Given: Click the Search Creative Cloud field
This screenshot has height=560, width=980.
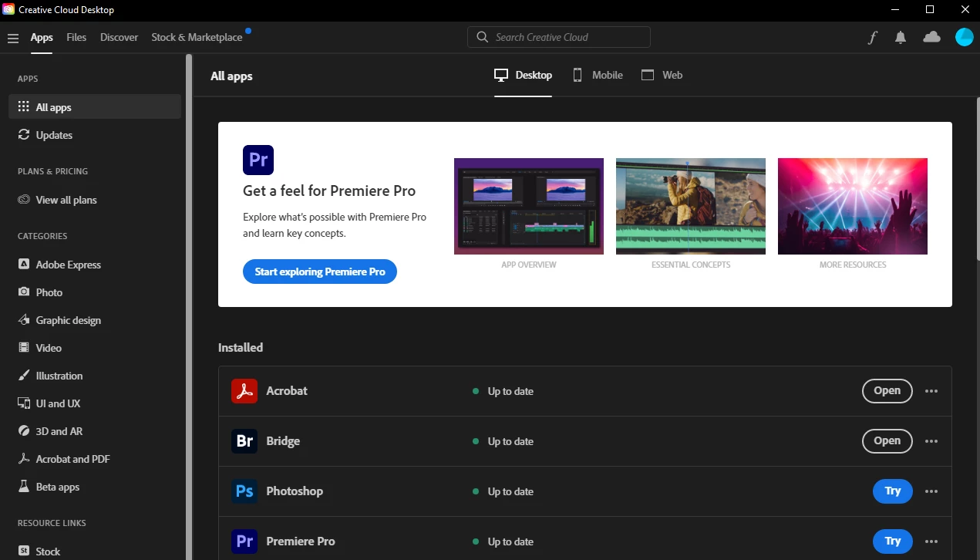Looking at the screenshot, I should [x=559, y=37].
